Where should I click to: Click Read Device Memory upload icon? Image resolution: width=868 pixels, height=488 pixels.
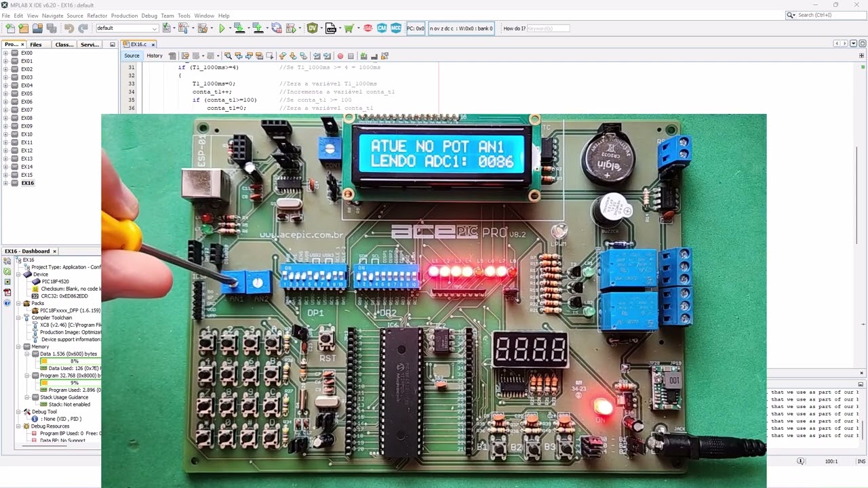(257, 28)
